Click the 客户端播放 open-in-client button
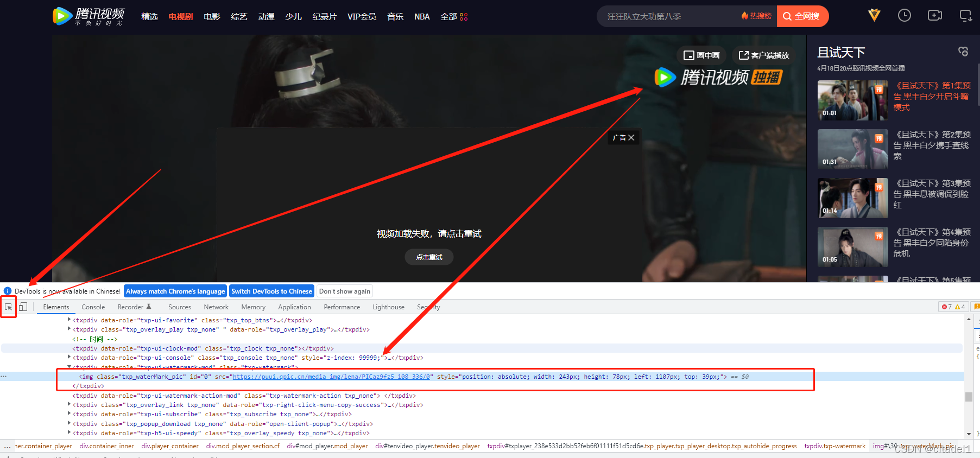The width and height of the screenshot is (980, 458). pyautogui.click(x=764, y=55)
